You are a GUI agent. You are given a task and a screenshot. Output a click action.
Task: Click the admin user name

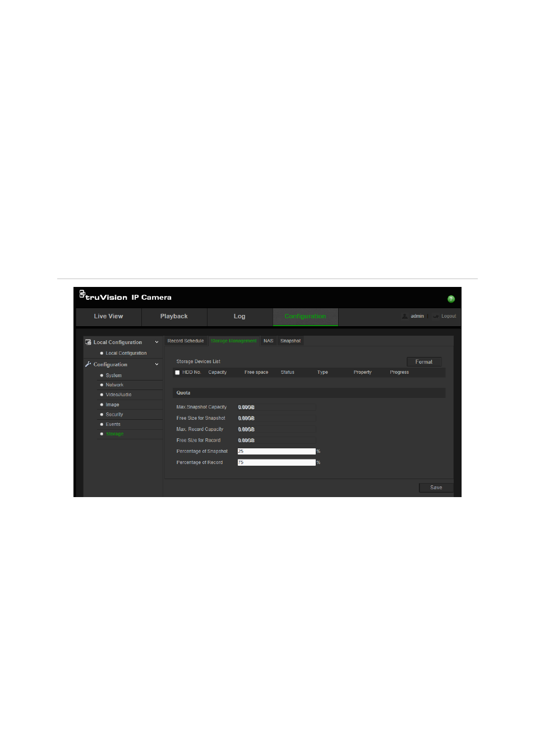417,316
